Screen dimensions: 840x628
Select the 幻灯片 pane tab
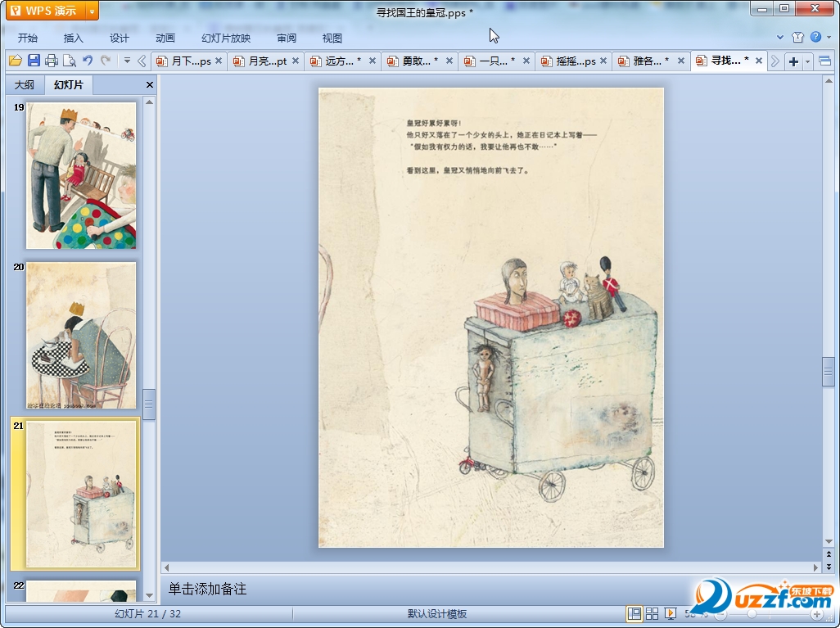tap(69, 84)
